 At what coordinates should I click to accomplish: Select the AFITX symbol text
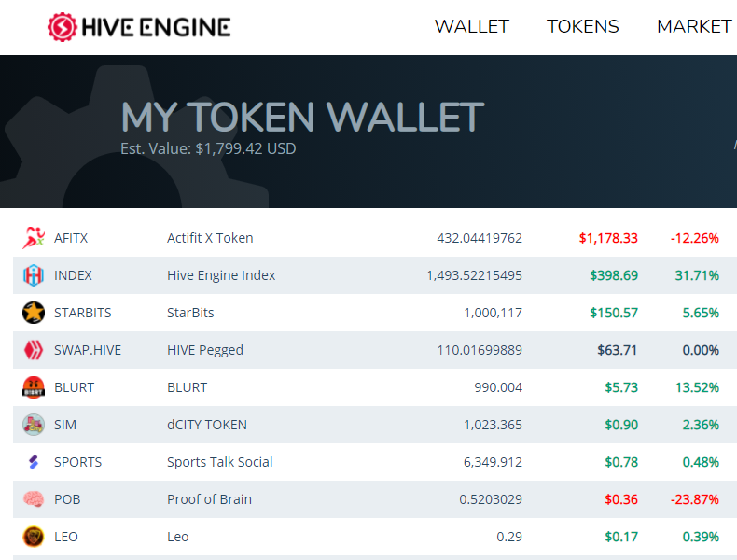coord(71,238)
